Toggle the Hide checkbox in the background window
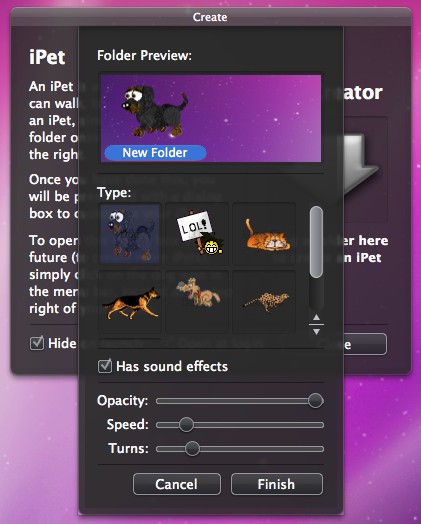This screenshot has width=421, height=524. (x=37, y=343)
